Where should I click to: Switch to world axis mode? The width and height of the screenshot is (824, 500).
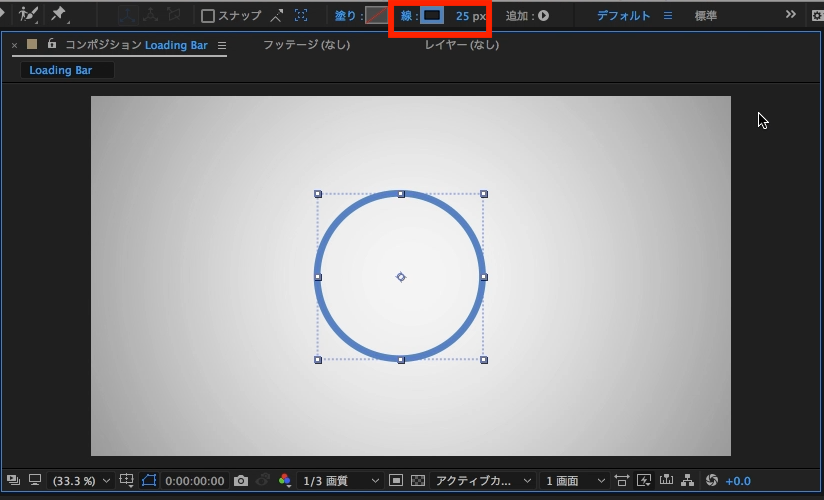pyautogui.click(x=151, y=15)
